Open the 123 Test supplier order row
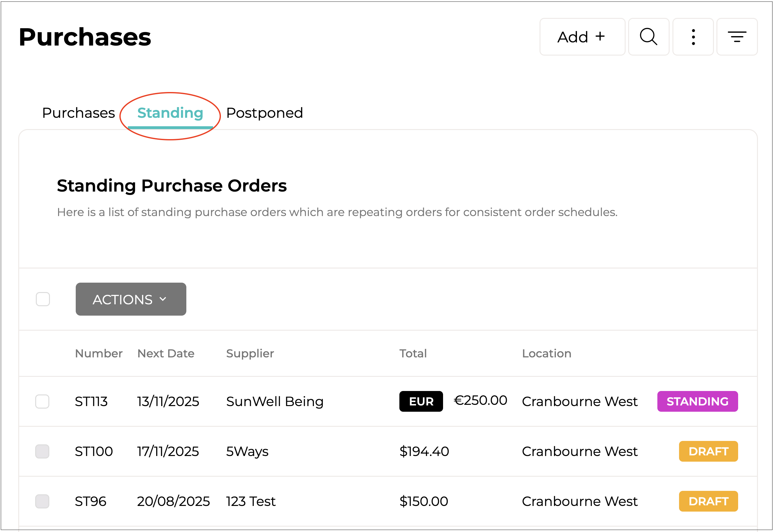Viewport: 773px width, 532px height. [251, 501]
